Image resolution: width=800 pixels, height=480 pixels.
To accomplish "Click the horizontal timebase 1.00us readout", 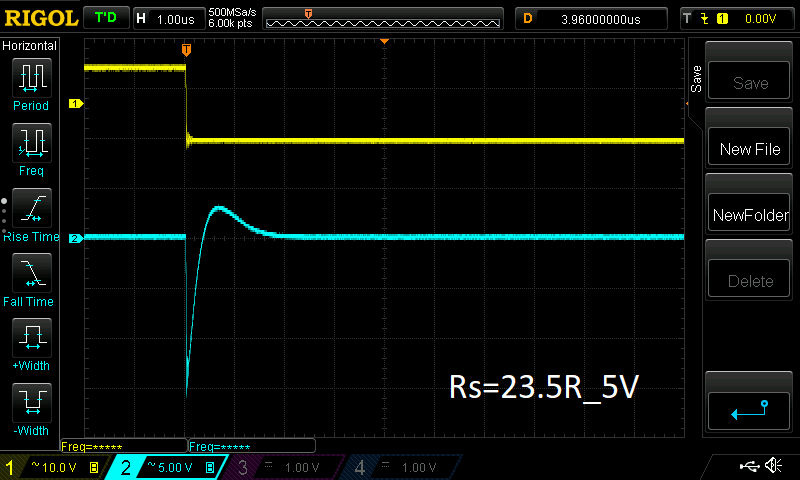I will (176, 19).
